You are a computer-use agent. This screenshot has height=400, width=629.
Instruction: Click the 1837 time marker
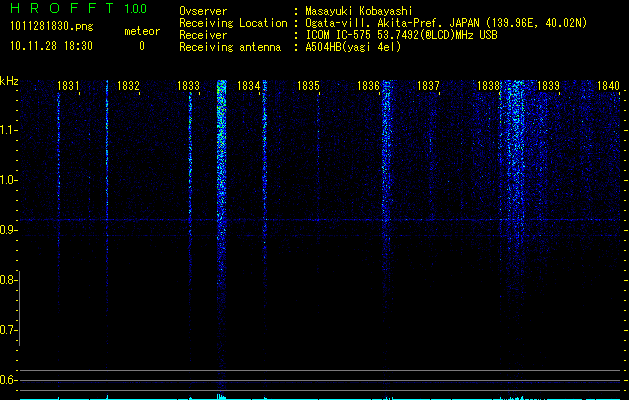click(428, 86)
